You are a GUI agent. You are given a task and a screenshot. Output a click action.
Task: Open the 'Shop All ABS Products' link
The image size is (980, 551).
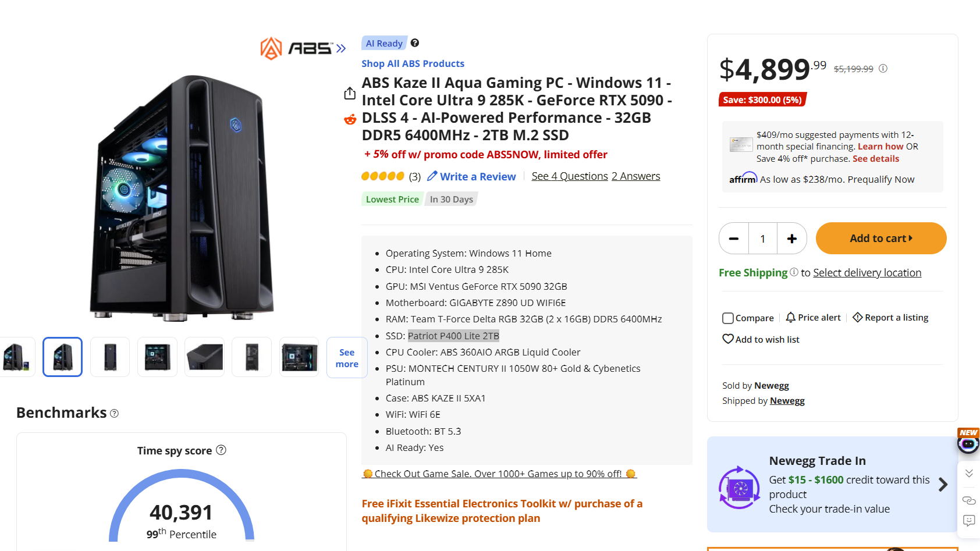pos(413,63)
